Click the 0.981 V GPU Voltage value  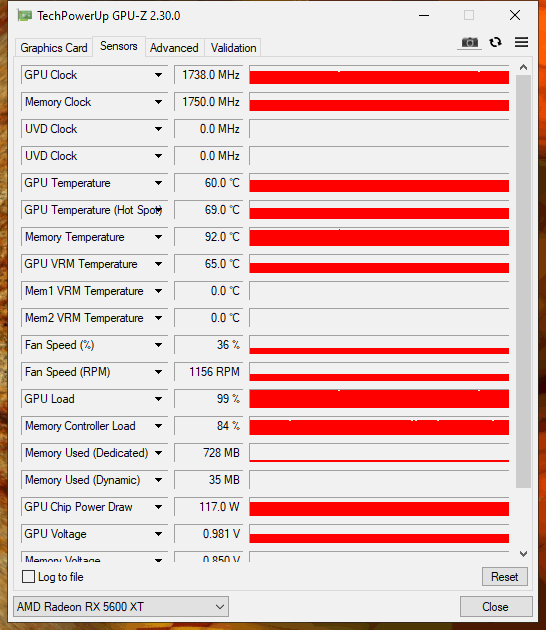click(209, 534)
